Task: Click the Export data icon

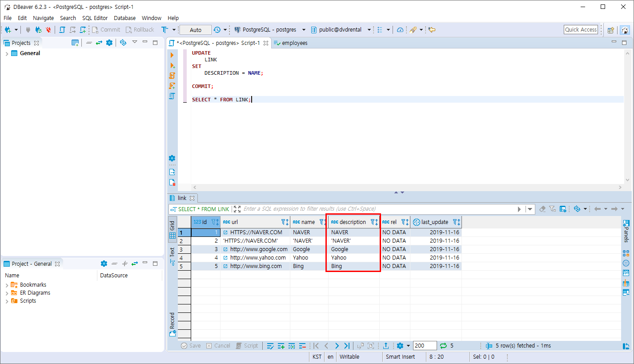Action: click(x=386, y=346)
